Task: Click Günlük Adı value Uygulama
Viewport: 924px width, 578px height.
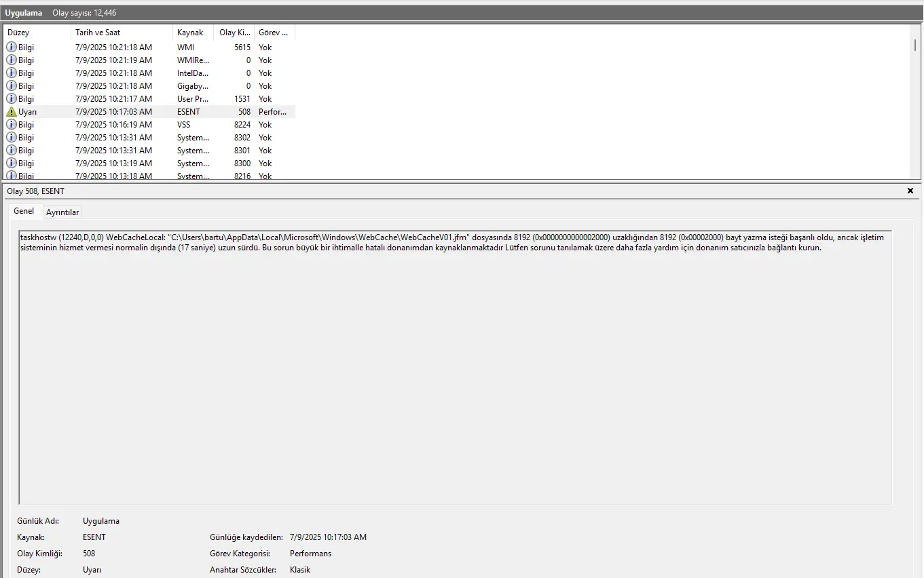Action: [x=101, y=521]
